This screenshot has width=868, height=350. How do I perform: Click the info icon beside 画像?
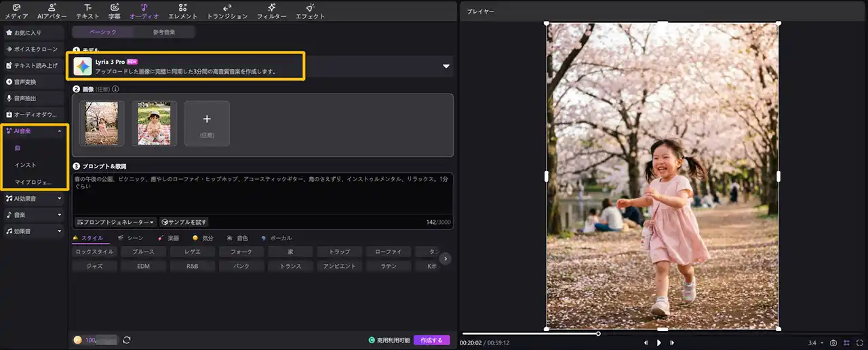coord(115,89)
